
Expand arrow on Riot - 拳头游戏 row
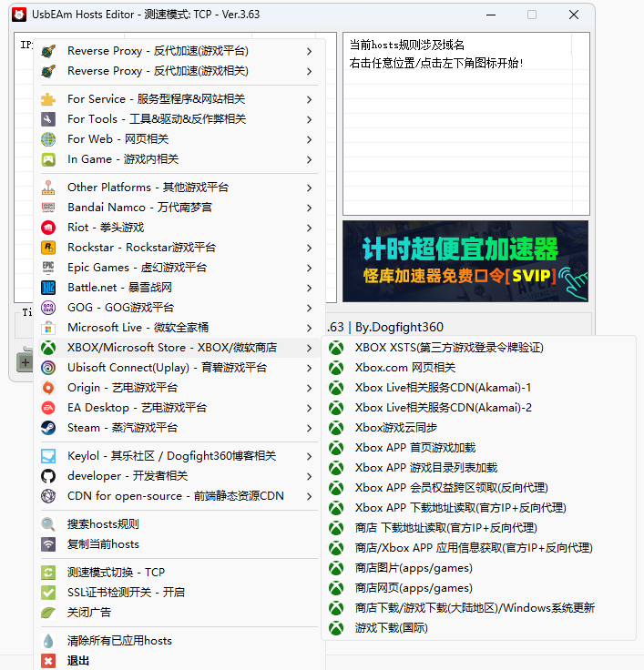(309, 228)
